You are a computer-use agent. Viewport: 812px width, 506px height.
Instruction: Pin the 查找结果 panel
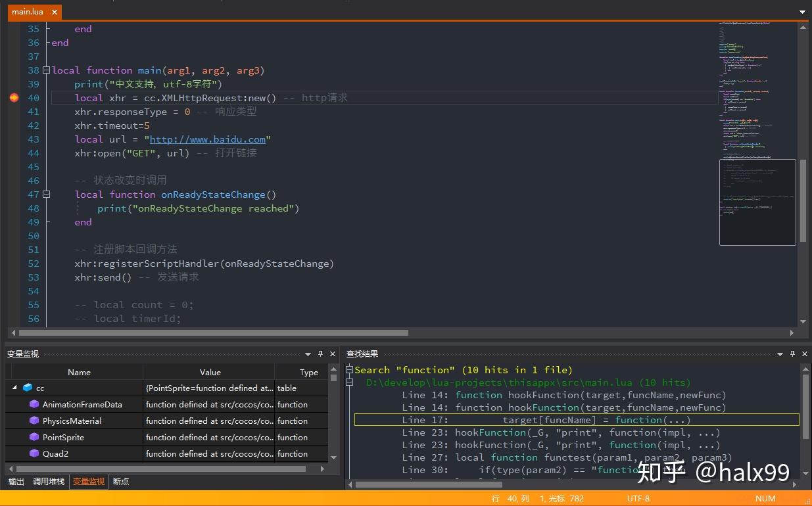click(x=792, y=354)
